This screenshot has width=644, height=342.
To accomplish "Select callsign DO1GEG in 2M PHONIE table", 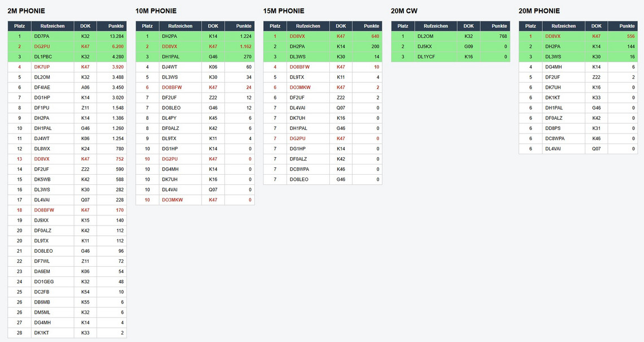I will point(44,282).
